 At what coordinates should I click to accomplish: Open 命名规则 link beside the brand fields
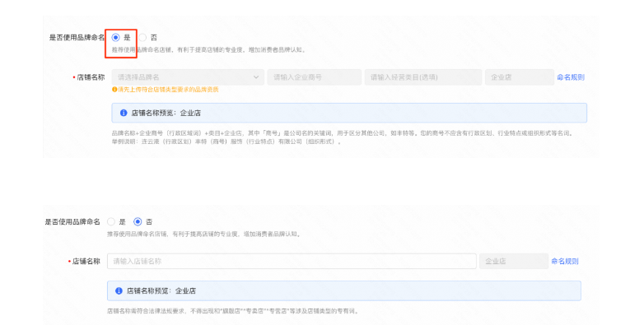pyautogui.click(x=571, y=77)
